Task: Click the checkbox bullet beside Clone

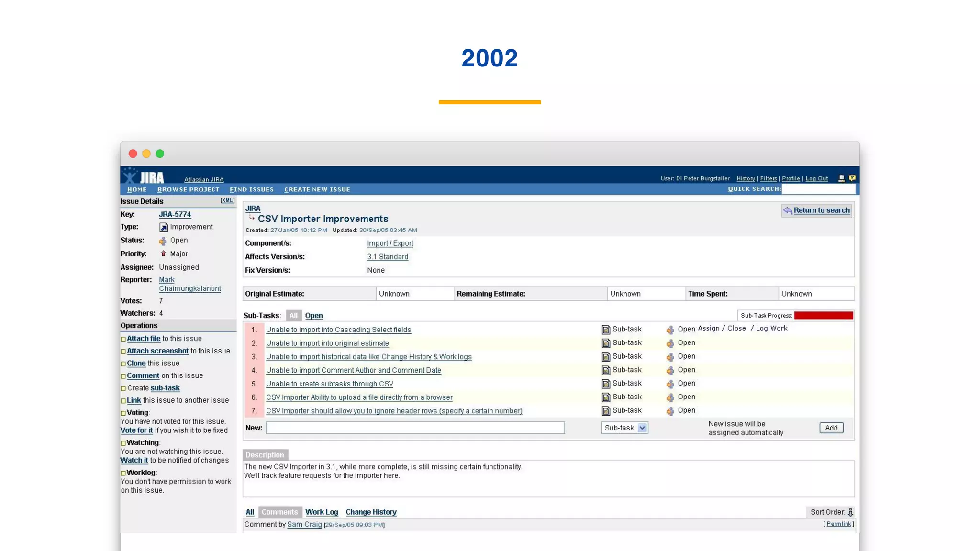Action: [123, 364]
